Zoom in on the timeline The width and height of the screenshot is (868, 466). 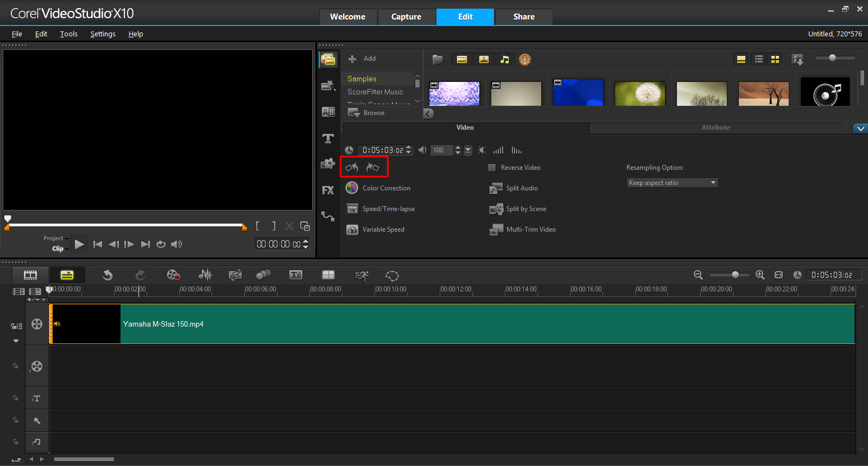pos(760,275)
